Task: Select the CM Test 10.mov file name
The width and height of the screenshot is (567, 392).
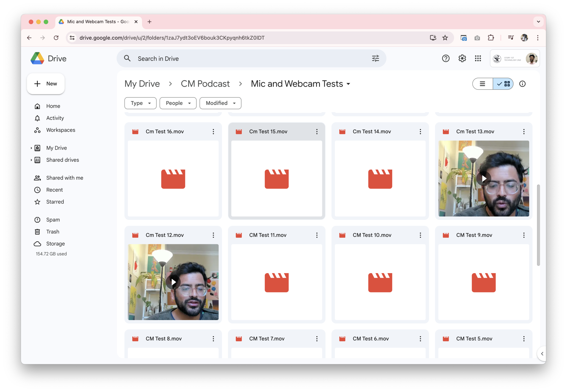Action: (372, 235)
